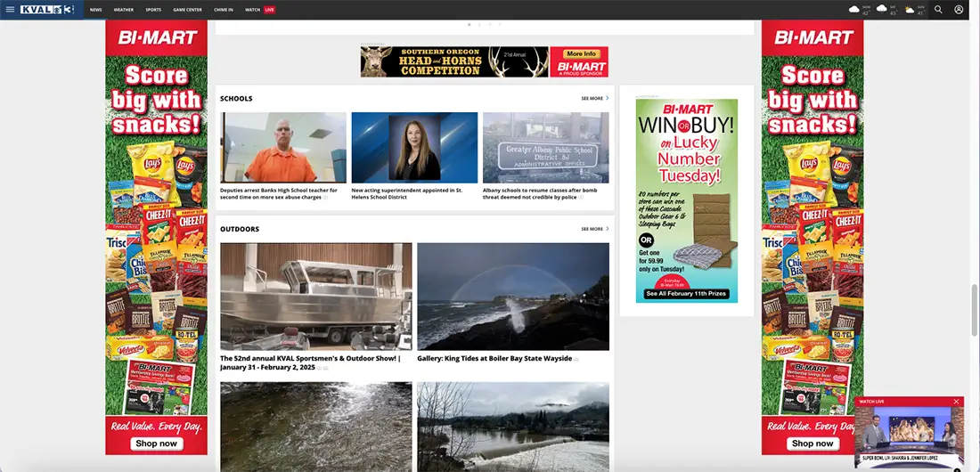
Task: Open the aluminum boat show thumbnail
Action: tap(316, 297)
